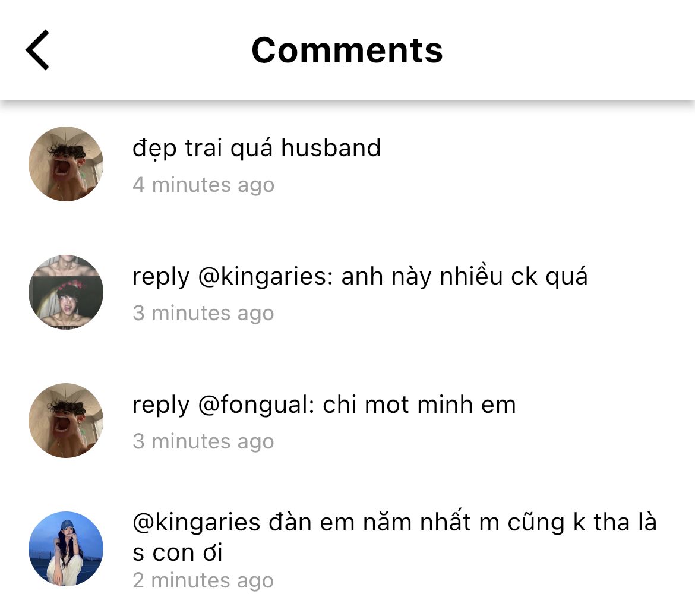The height and width of the screenshot is (616, 695).
Task: Click the word "husband" in first comment
Action: click(330, 148)
